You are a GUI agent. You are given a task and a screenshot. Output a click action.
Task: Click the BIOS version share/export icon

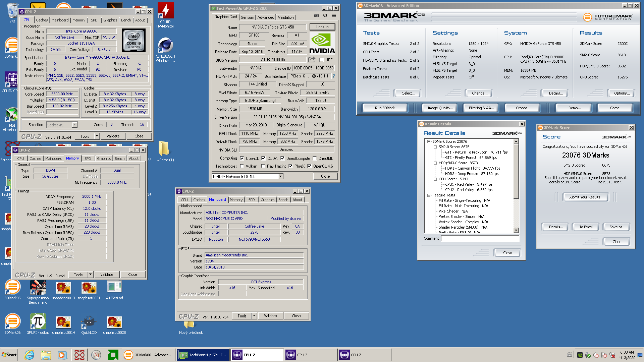(x=312, y=60)
